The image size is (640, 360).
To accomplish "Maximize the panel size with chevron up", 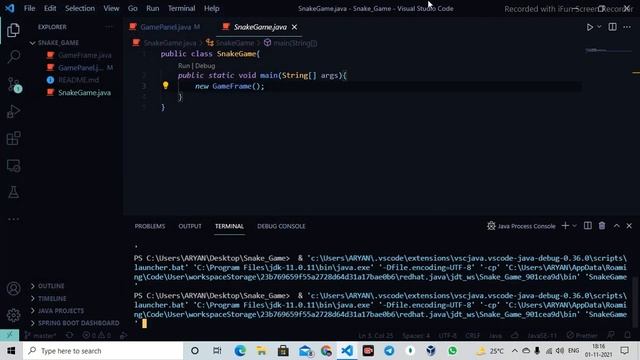I will (616, 226).
